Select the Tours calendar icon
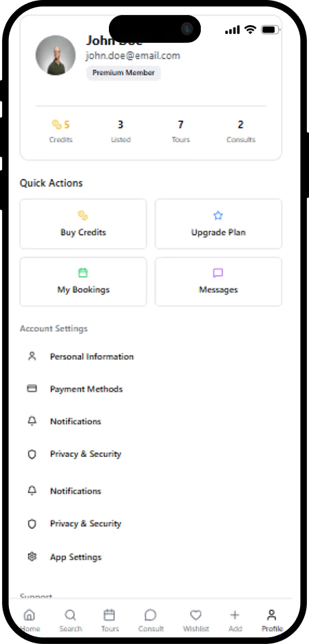The width and height of the screenshot is (309, 644). (110, 615)
